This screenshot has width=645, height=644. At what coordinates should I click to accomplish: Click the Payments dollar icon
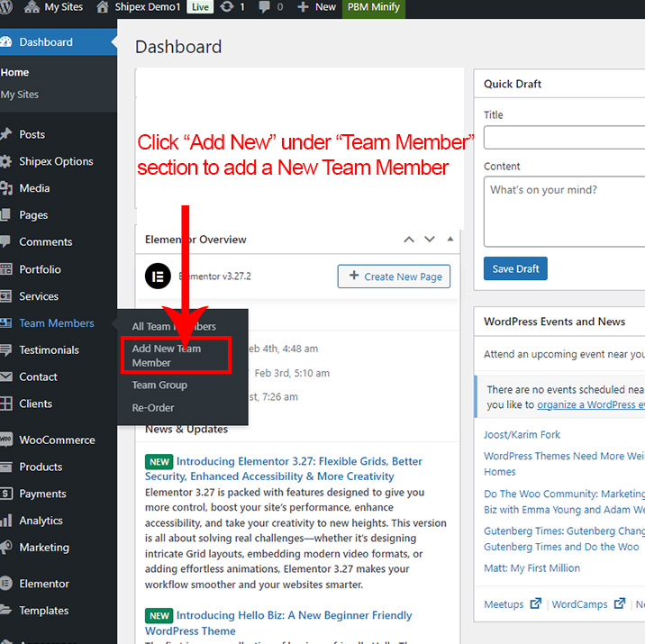point(6,494)
